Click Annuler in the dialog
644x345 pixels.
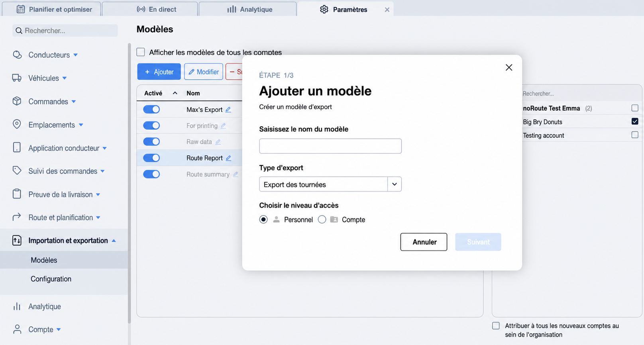(424, 242)
